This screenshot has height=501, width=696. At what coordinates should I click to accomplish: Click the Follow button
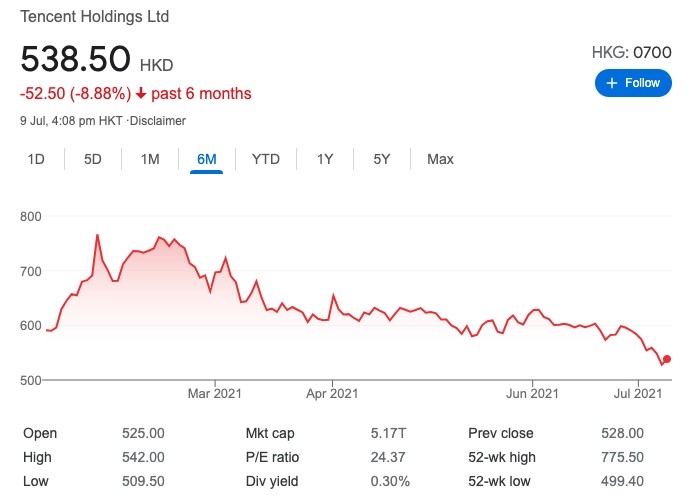coord(633,83)
